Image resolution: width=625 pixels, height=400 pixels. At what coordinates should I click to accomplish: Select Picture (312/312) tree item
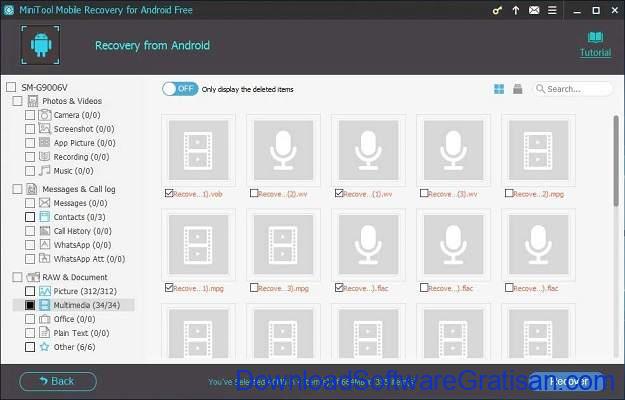pyautogui.click(x=85, y=291)
